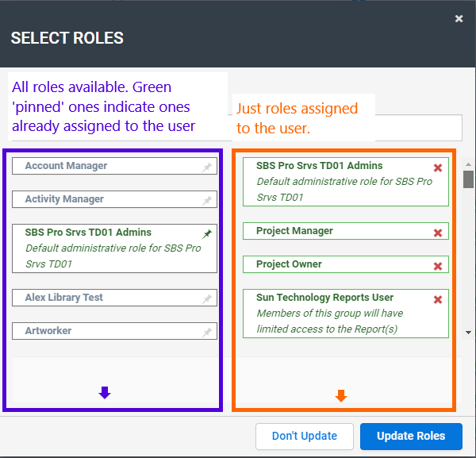Remove assigned SBS Pro Srvs TD01 Admins role
476x458 pixels.
tap(438, 167)
